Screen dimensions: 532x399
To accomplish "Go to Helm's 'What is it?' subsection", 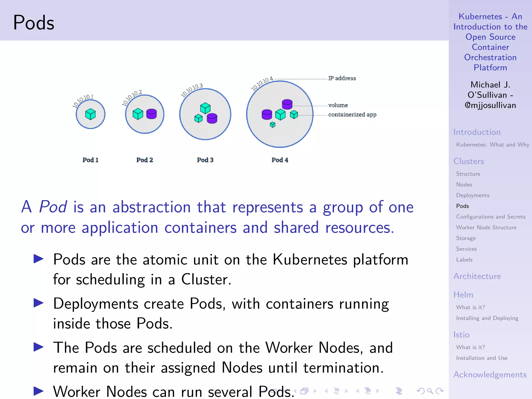I will point(470,307).
